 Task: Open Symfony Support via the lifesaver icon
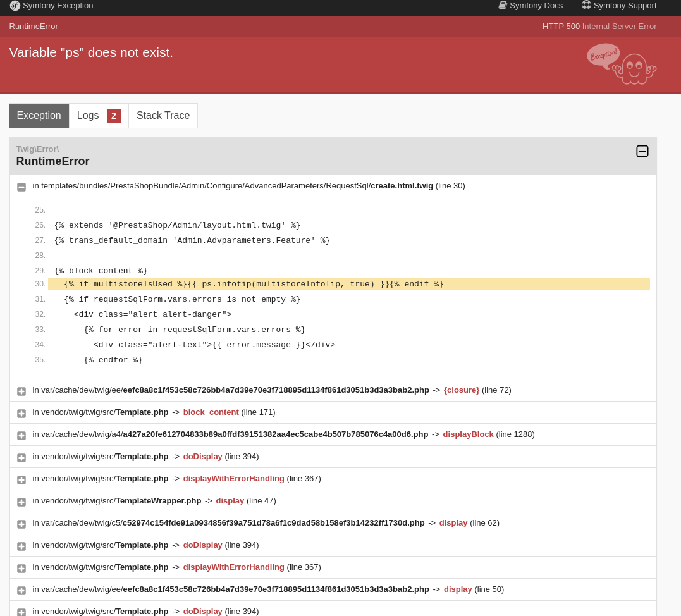586,5
